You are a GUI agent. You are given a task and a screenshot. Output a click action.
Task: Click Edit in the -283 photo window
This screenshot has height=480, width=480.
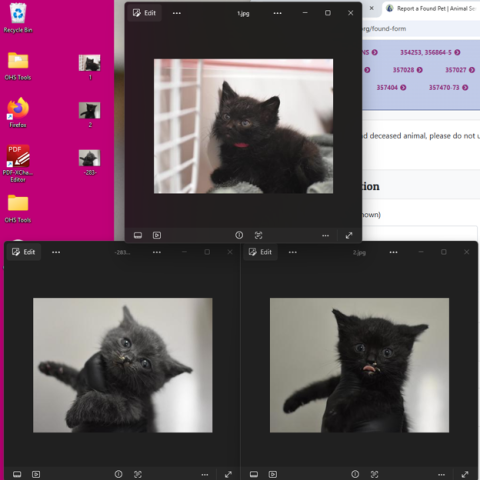[24, 252]
